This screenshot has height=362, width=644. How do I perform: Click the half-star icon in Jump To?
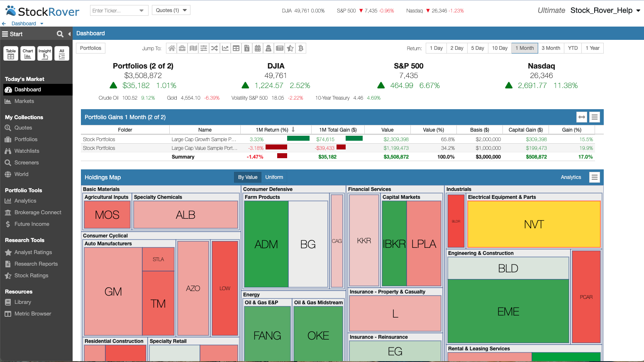[290, 48]
